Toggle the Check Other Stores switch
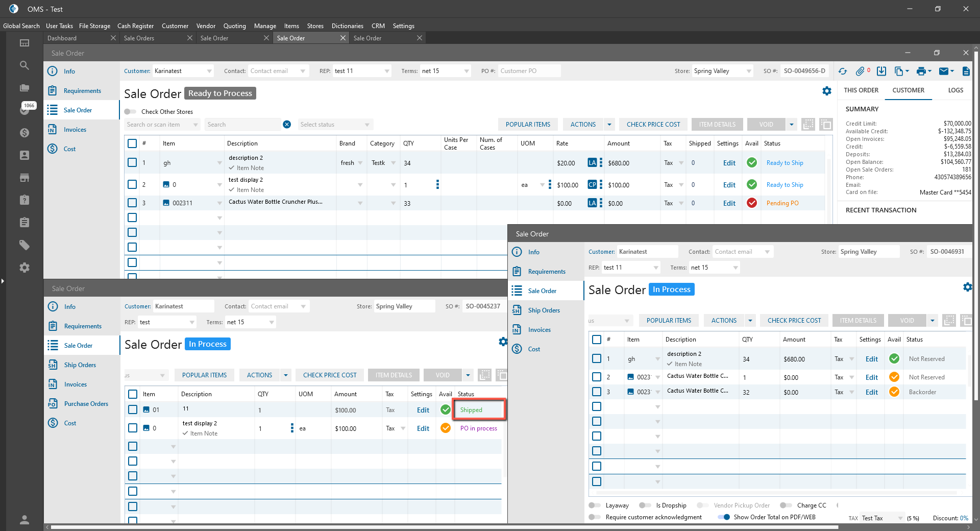 tap(131, 112)
